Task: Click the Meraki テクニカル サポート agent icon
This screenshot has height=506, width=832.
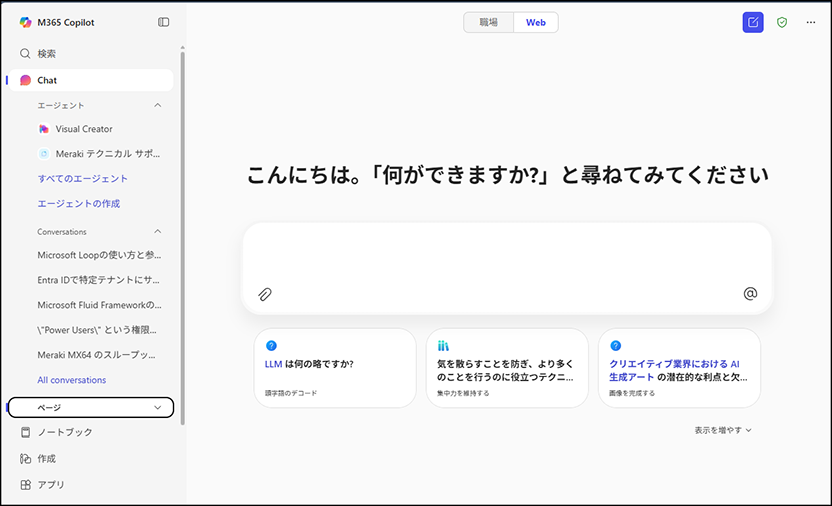Action: (x=44, y=154)
